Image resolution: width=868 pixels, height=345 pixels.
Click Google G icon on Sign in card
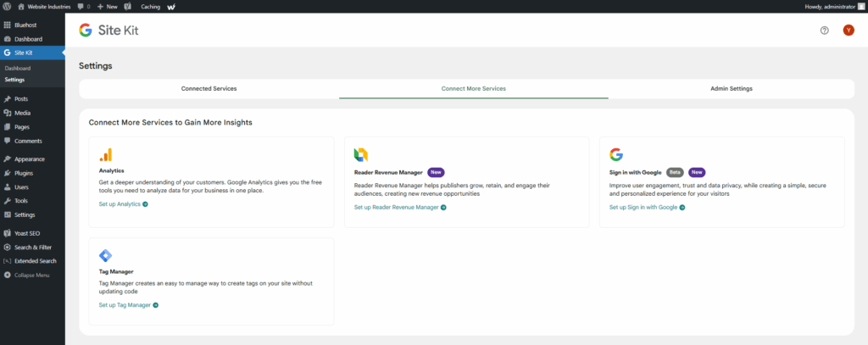(616, 155)
